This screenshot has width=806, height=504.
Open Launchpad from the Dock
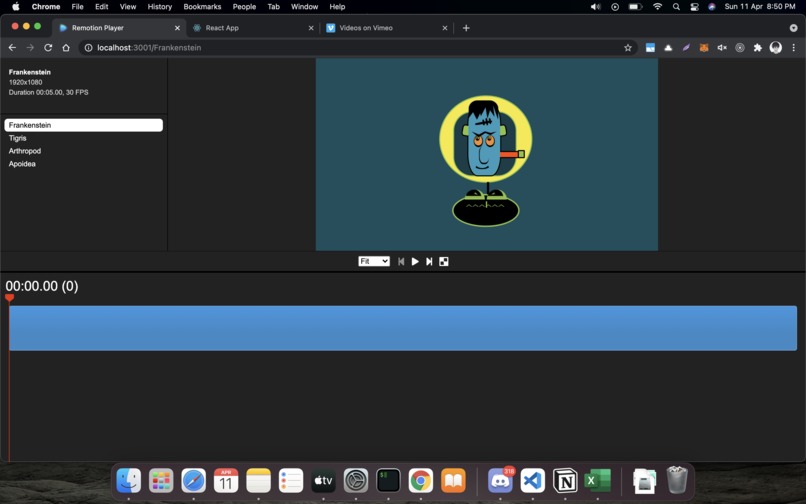coord(161,481)
